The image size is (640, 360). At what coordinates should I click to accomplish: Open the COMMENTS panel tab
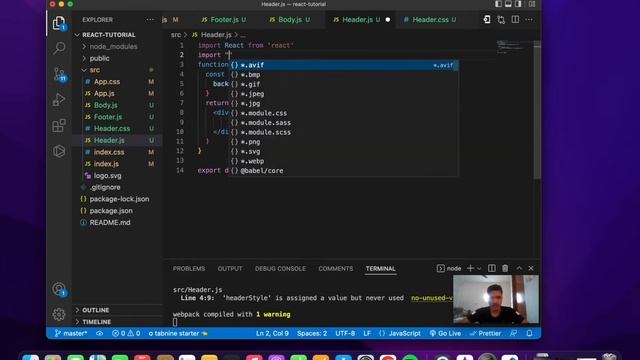click(336, 269)
